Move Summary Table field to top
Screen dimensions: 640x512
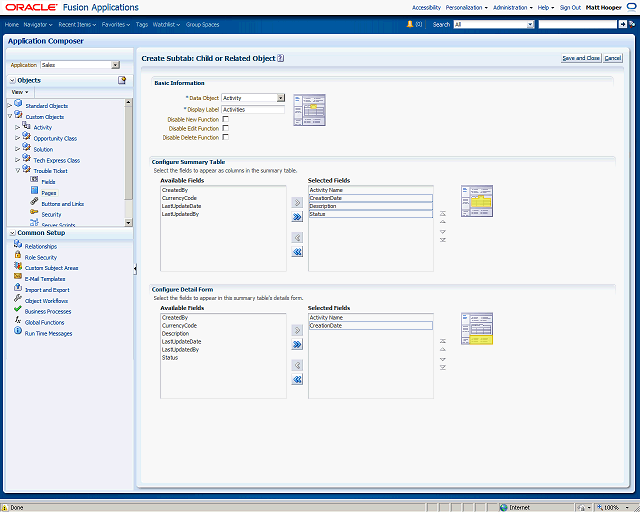click(443, 214)
